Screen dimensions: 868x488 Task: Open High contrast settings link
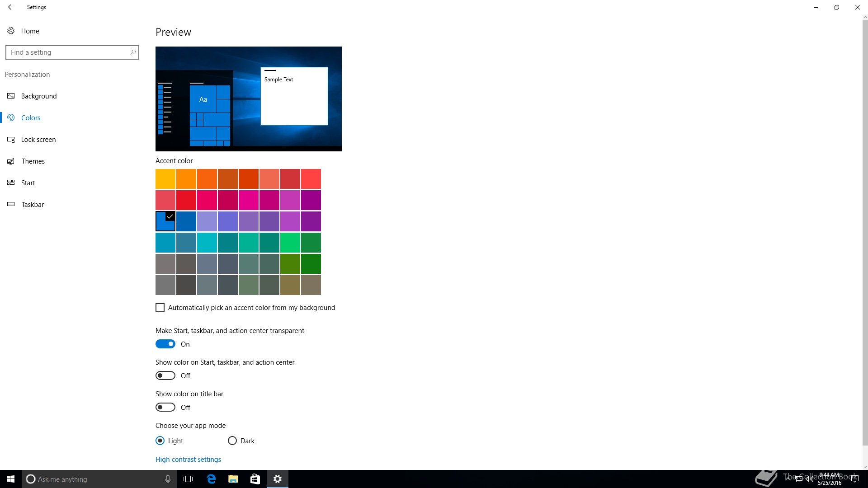188,460
